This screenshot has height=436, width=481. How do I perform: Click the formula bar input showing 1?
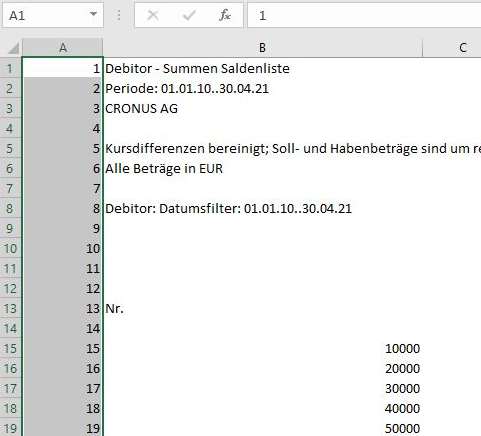(x=364, y=15)
